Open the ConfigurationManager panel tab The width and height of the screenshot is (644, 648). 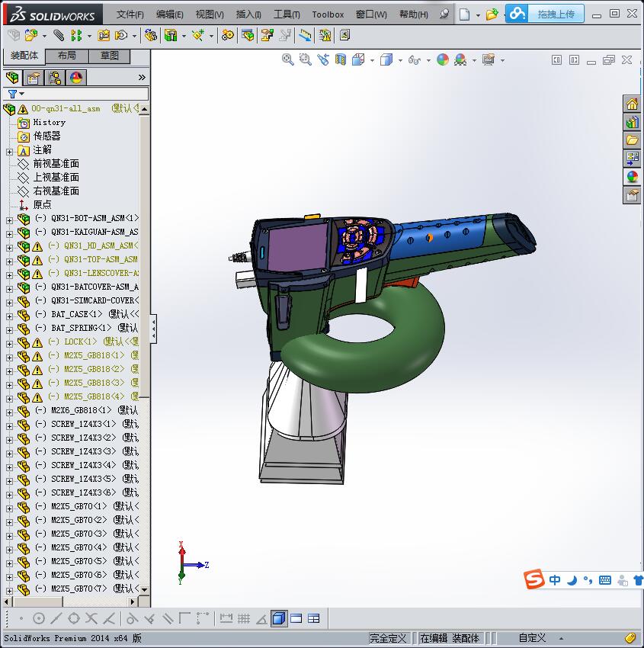pos(55,78)
